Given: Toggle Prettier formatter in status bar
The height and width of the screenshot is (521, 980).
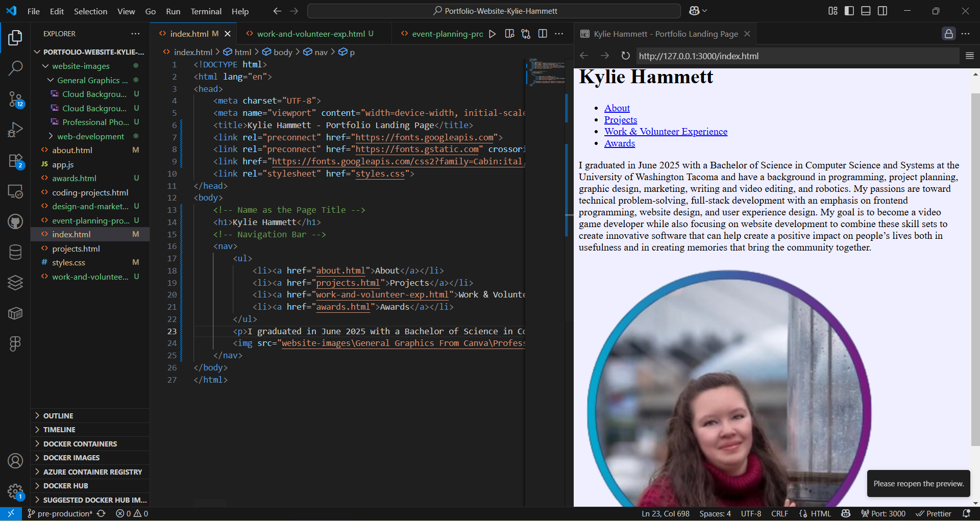Looking at the screenshot, I should tap(934, 513).
